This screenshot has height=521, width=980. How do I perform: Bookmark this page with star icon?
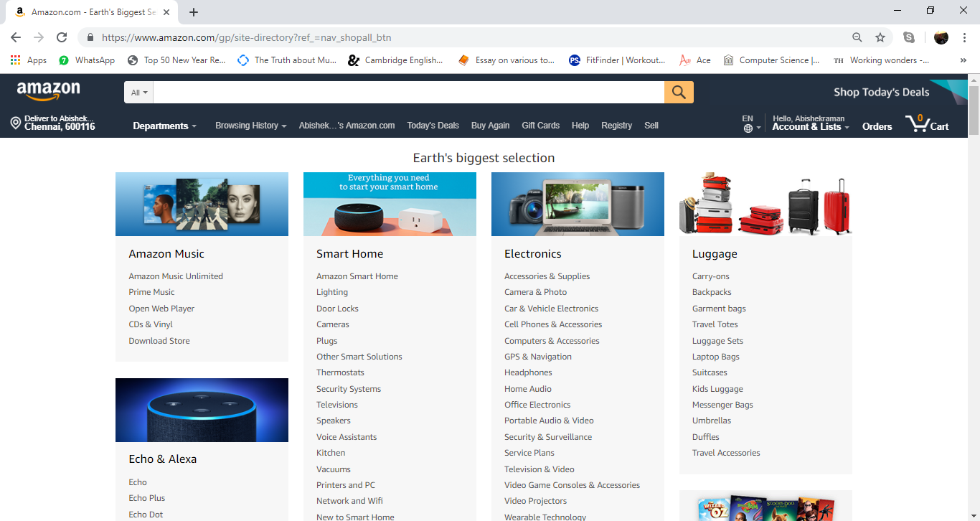(880, 37)
